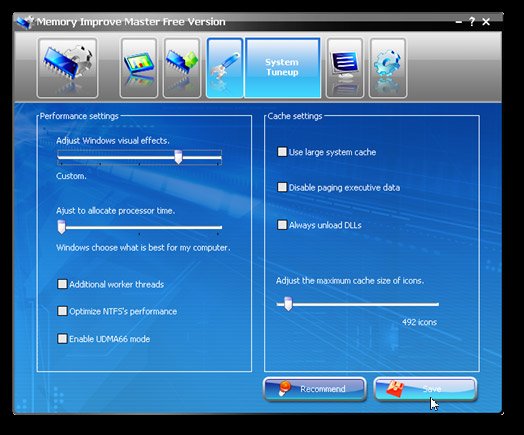Click the Windows visual effects slider handle
The width and height of the screenshot is (524, 435).
(x=178, y=157)
